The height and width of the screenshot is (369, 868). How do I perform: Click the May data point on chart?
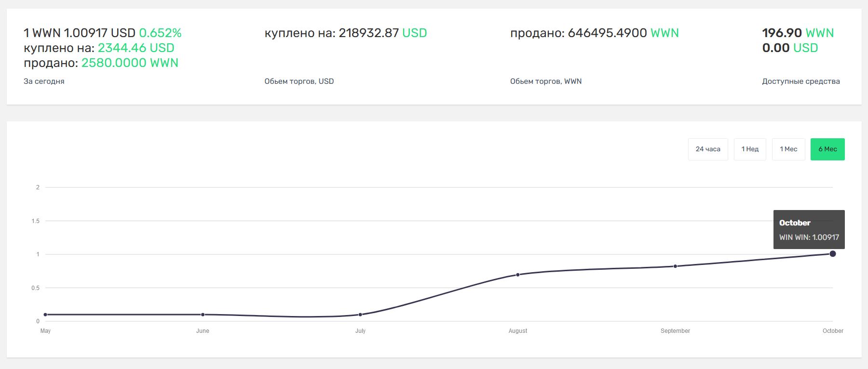[45, 315]
